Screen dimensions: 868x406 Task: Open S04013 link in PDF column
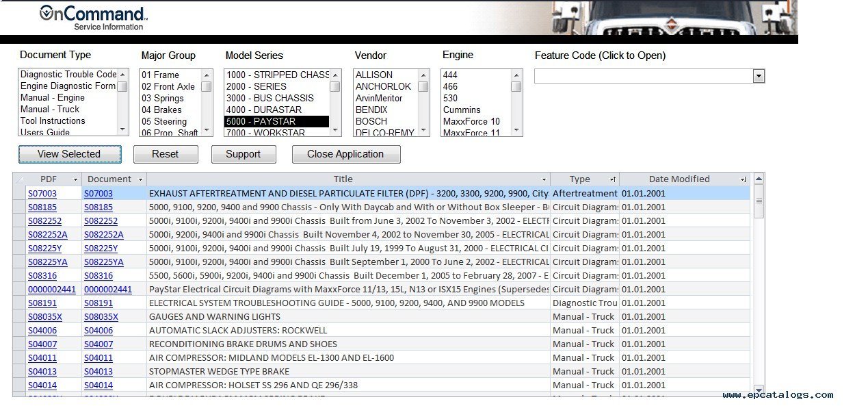point(42,372)
